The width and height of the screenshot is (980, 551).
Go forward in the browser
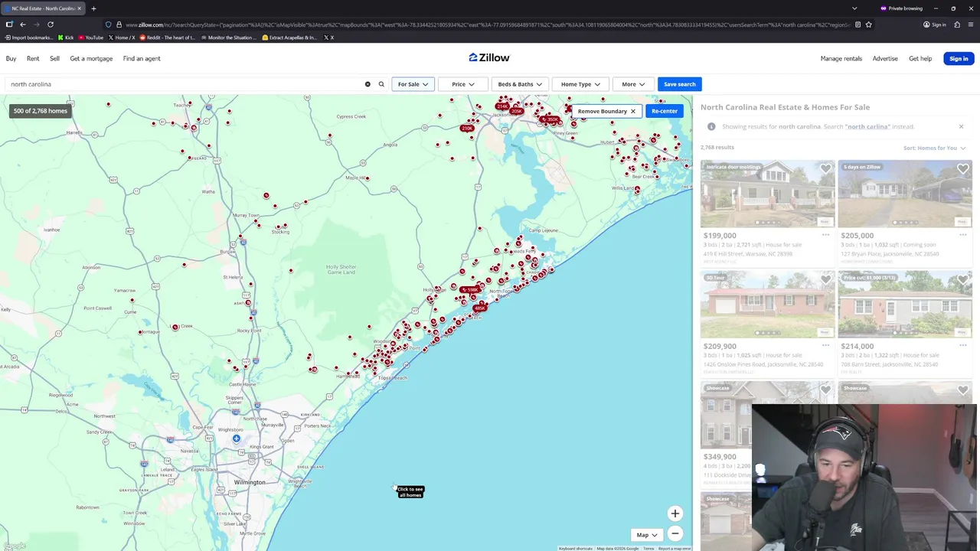click(x=36, y=24)
